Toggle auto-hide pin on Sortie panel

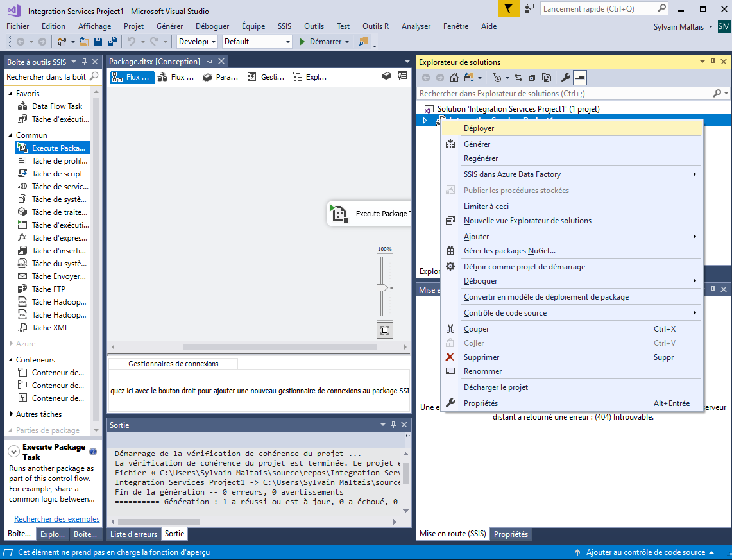pyautogui.click(x=393, y=425)
